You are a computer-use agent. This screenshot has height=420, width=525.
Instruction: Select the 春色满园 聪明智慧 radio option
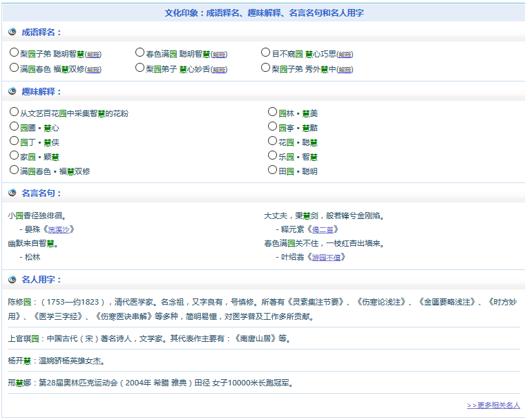click(140, 52)
